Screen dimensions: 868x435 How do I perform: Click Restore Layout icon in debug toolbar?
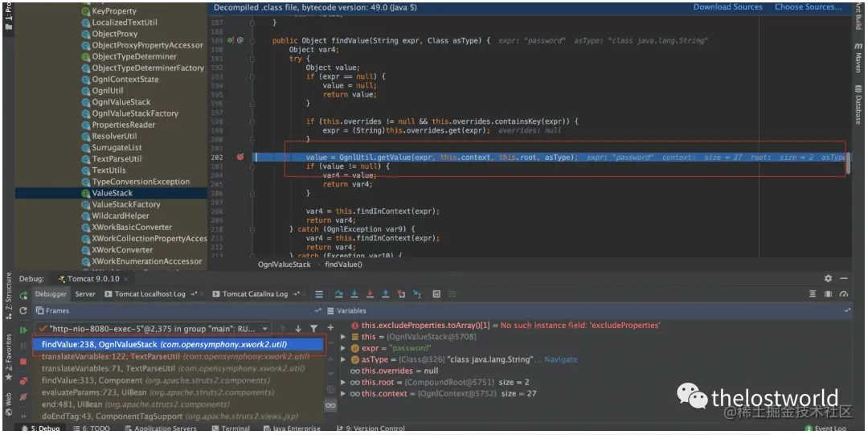(x=813, y=294)
